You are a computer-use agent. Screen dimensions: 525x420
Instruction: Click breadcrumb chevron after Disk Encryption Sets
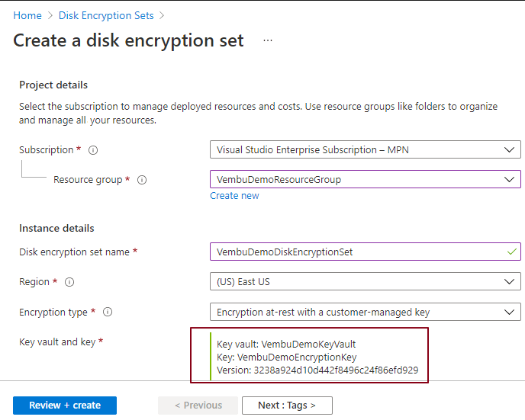click(162, 15)
